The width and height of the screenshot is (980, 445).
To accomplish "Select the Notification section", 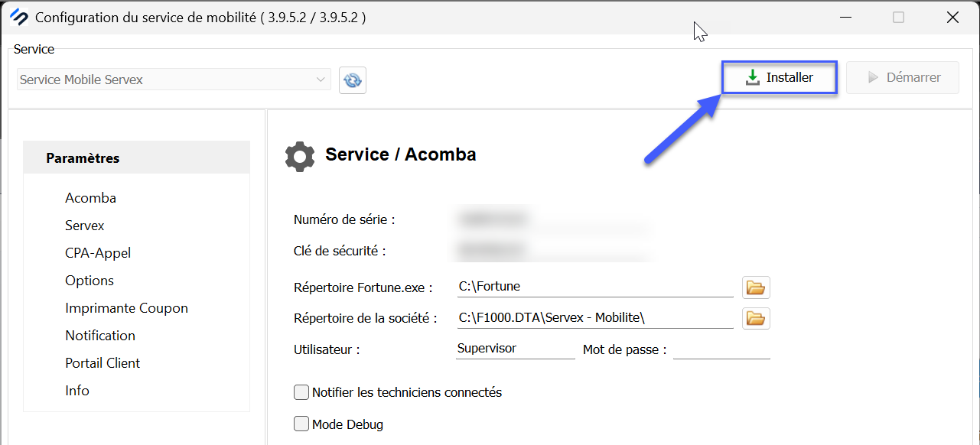I will (100, 336).
